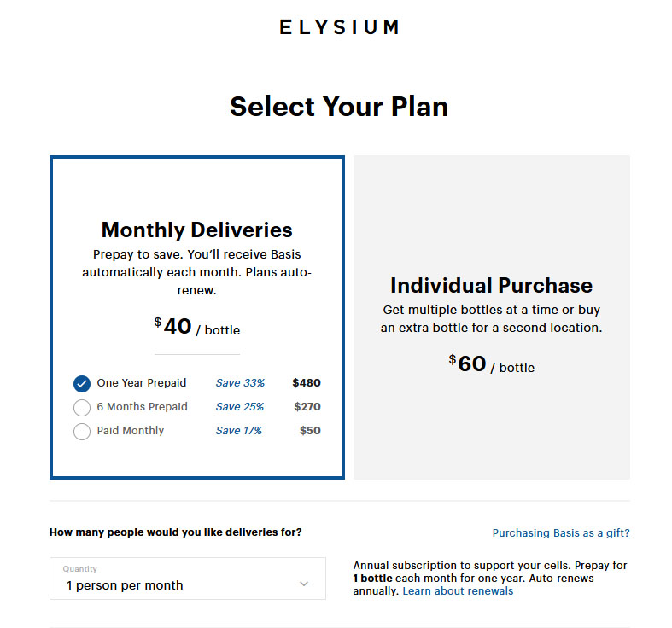Choose the Individual Purchase plan card

(492, 317)
